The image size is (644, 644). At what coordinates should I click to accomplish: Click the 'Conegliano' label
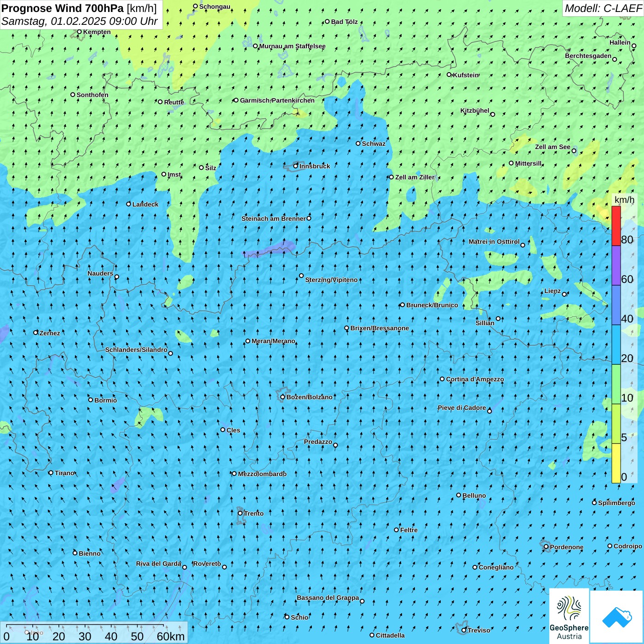pyautogui.click(x=496, y=567)
